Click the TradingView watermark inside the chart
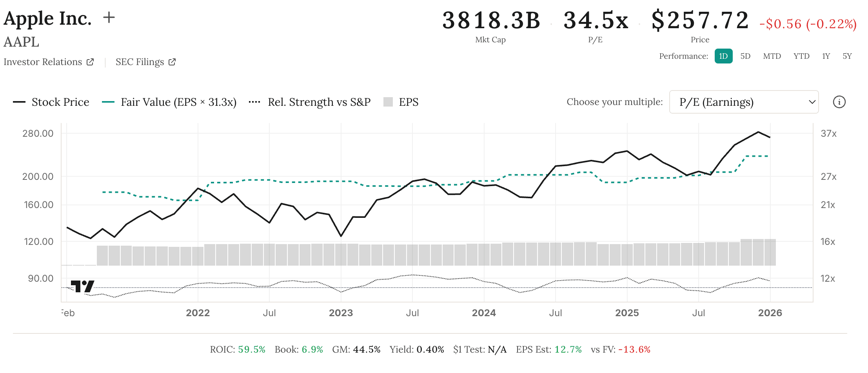The width and height of the screenshot is (868, 373). tap(82, 287)
